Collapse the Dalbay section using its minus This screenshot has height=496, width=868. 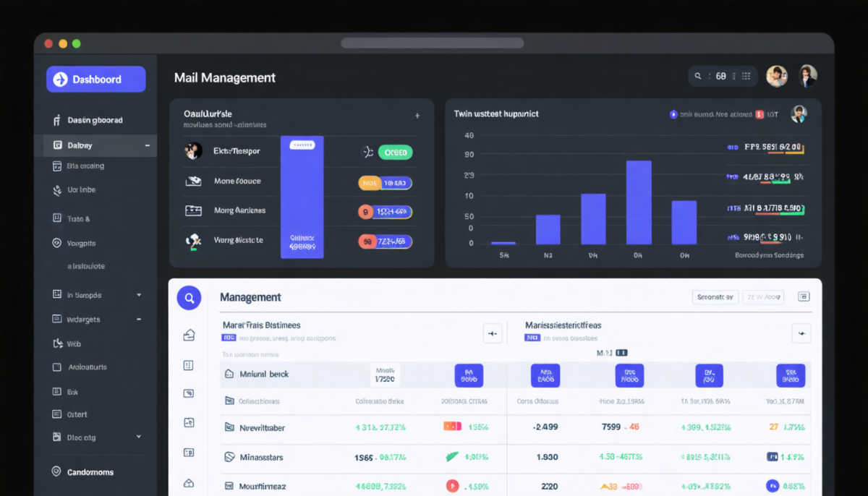click(x=148, y=145)
